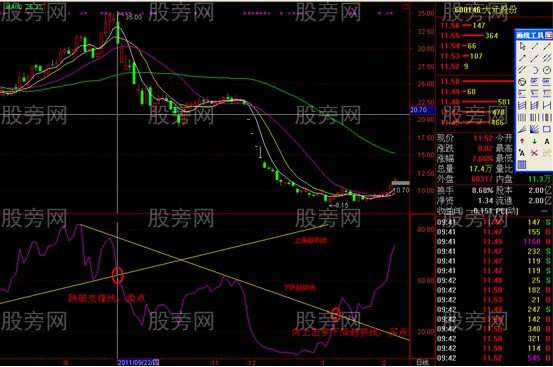Click the 总量 value 17.4万

pos(481,169)
